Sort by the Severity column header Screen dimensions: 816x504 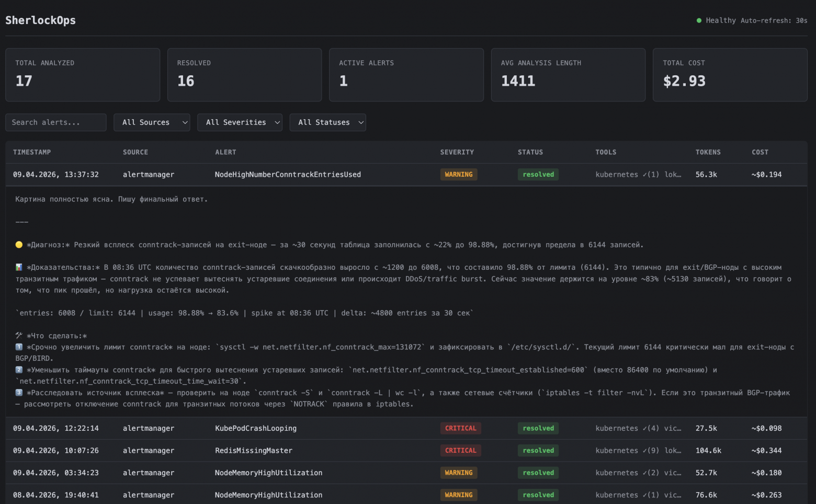(x=457, y=152)
